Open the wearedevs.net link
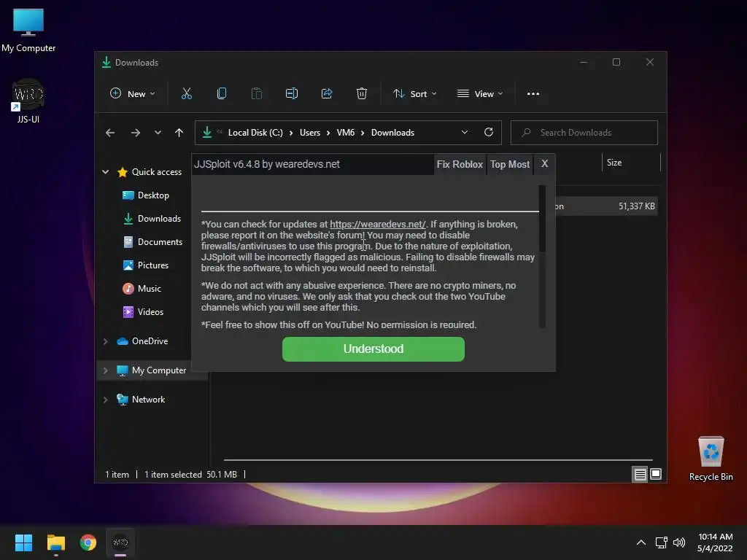The width and height of the screenshot is (747, 560). tap(377, 225)
